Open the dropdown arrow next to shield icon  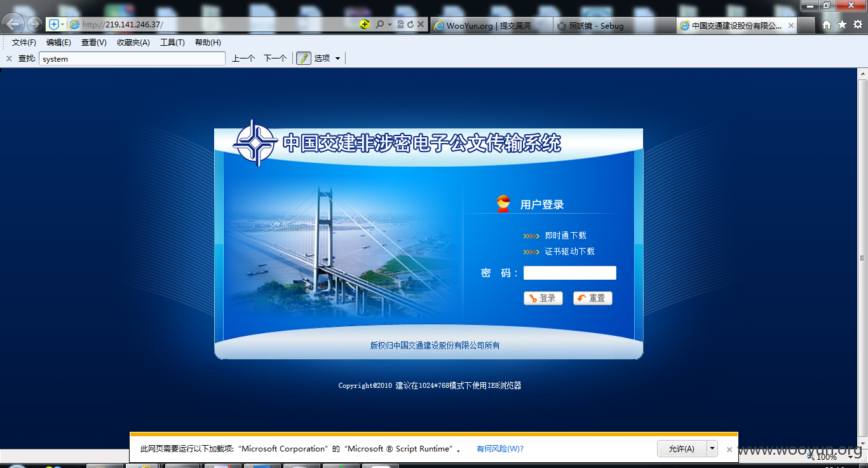[62, 25]
